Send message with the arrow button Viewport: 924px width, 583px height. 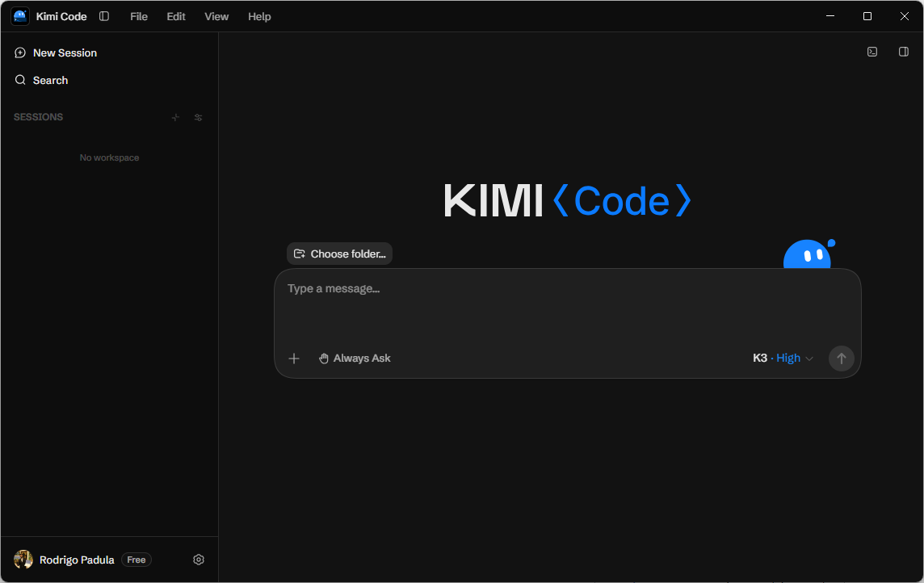tap(841, 358)
